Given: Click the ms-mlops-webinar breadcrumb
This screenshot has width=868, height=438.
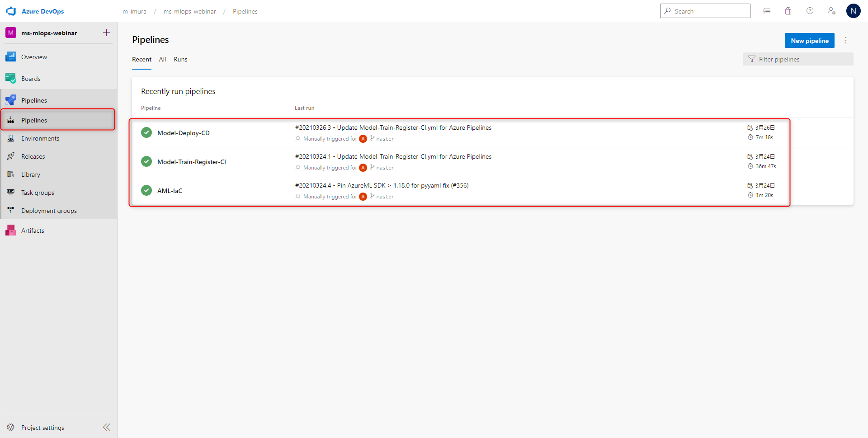Looking at the screenshot, I should (190, 11).
